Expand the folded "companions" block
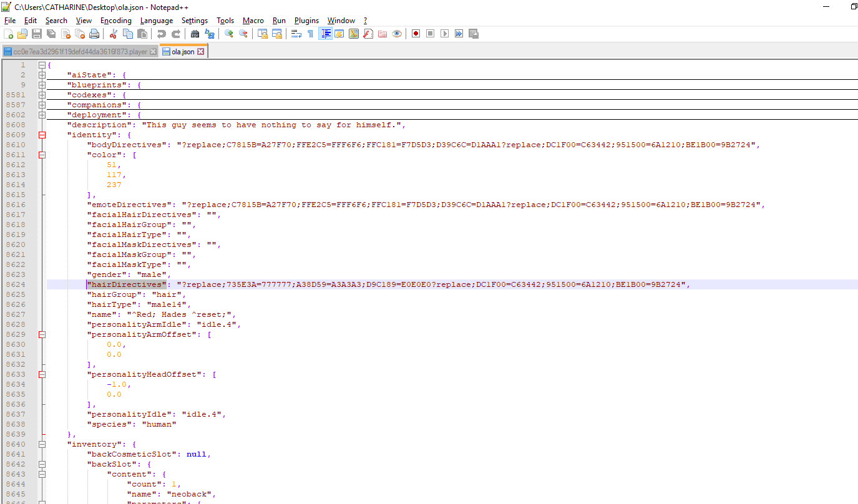 click(42, 105)
